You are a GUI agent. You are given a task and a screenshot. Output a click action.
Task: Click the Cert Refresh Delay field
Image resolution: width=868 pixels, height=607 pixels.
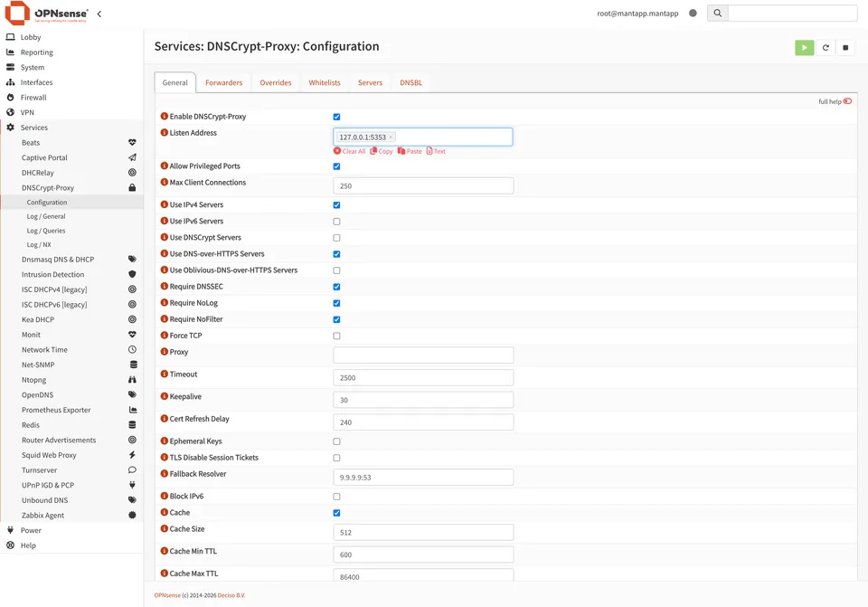click(423, 422)
